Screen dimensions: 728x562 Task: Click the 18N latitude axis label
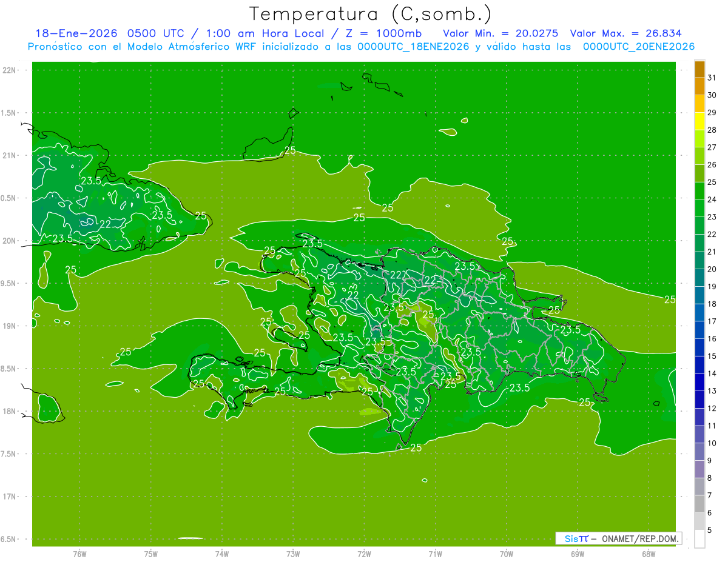pyautogui.click(x=10, y=411)
